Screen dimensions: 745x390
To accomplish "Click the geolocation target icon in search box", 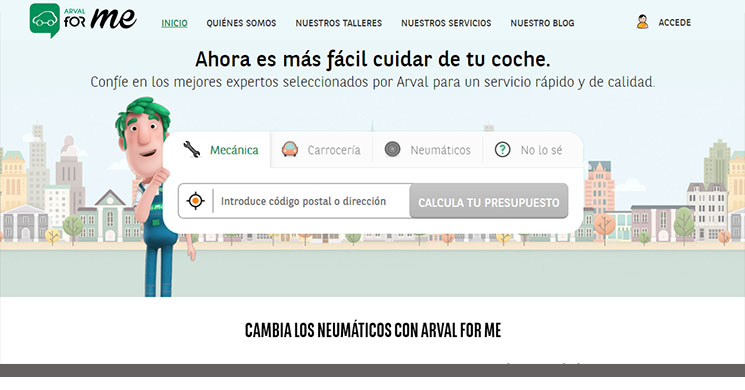I will coord(195,201).
